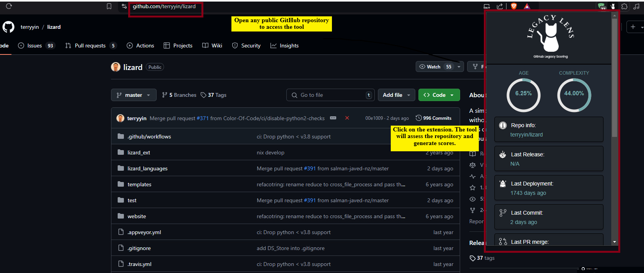
Task: Click the Go to file search field
Action: (330, 95)
